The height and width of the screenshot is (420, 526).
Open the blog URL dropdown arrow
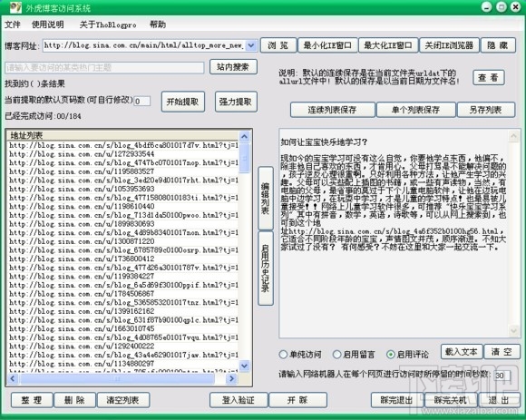(251, 45)
